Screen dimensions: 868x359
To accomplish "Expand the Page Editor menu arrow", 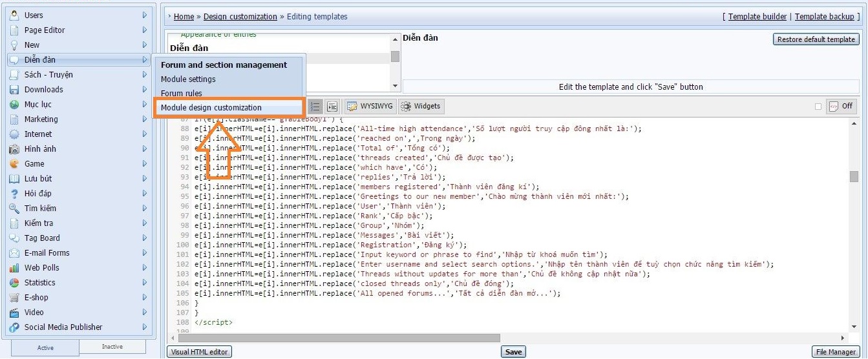I will 145,30.
